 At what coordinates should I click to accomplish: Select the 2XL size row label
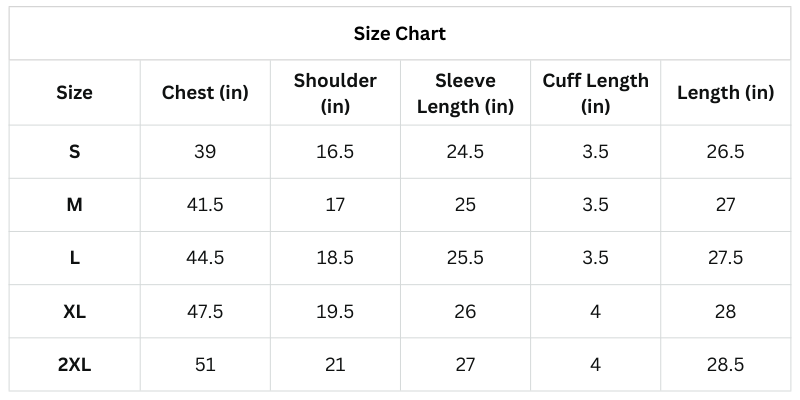tap(74, 365)
